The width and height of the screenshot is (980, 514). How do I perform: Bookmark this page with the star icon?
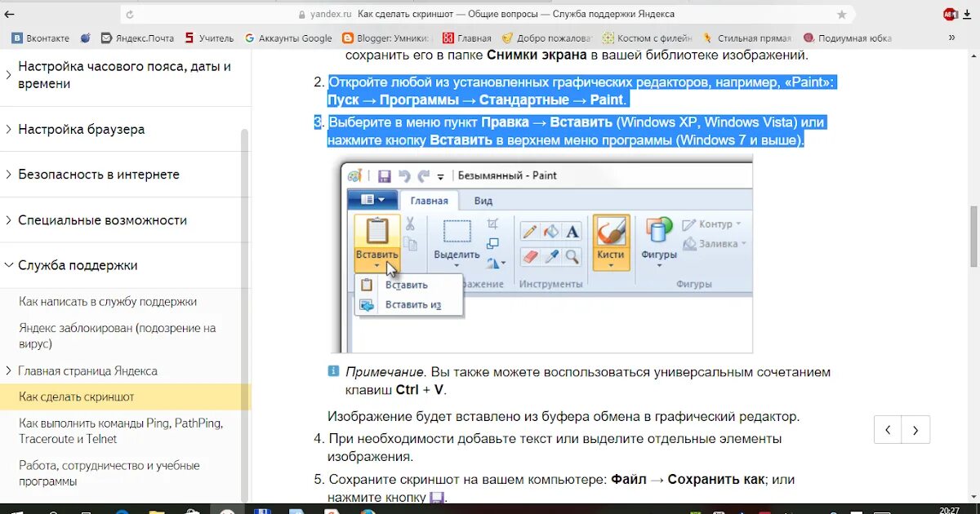842,14
